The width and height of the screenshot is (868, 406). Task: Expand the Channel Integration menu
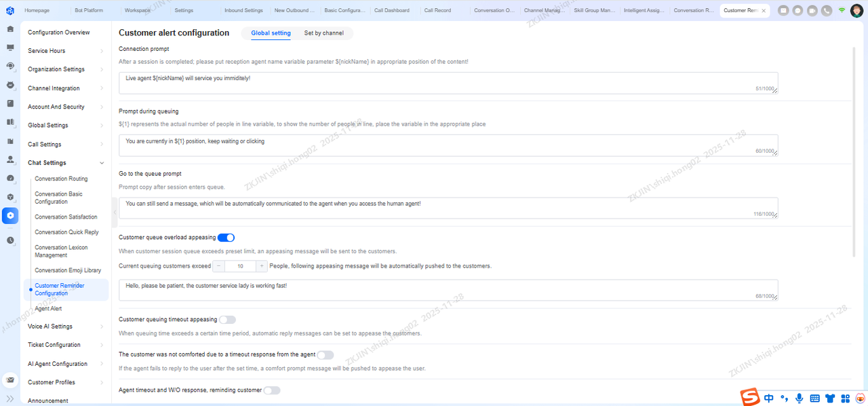(x=102, y=88)
